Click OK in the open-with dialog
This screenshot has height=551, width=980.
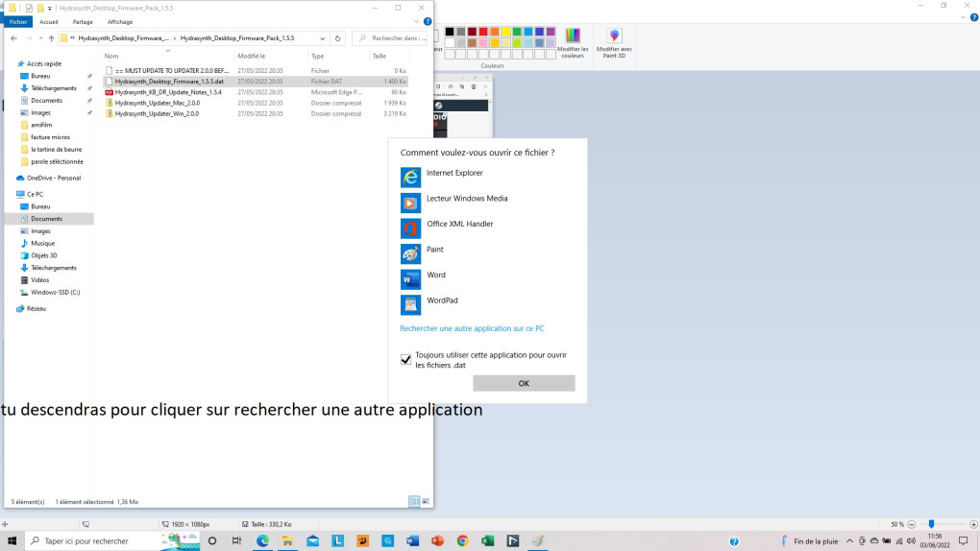tap(524, 383)
